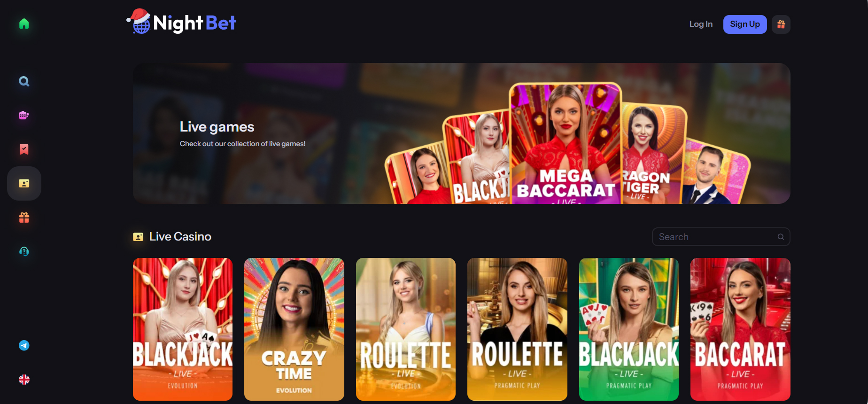Open the Pragmatic Play Baccarat Live game
Screen dimensions: 868x404
point(740,329)
